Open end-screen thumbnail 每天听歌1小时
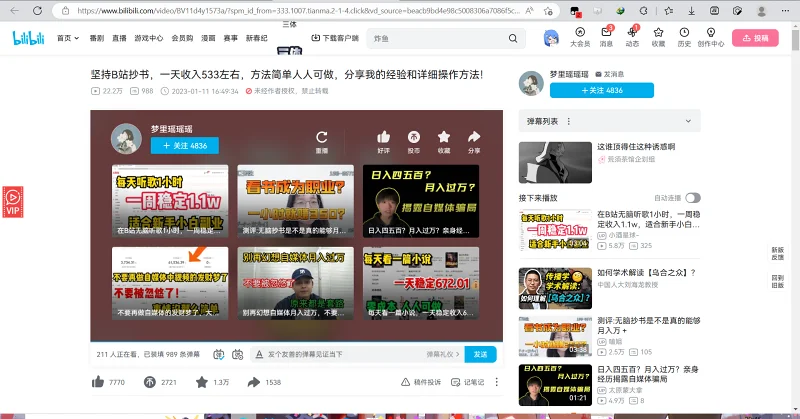Viewport: 800px width, 419px height. (x=170, y=201)
